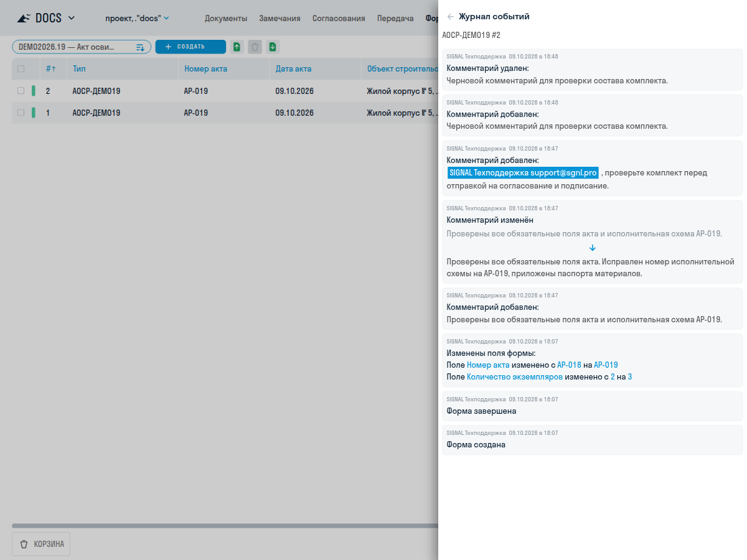Image resolution: width=747 pixels, height=560 pixels.
Task: Click the 09.10.2026 date cell in row 2
Action: (294, 91)
